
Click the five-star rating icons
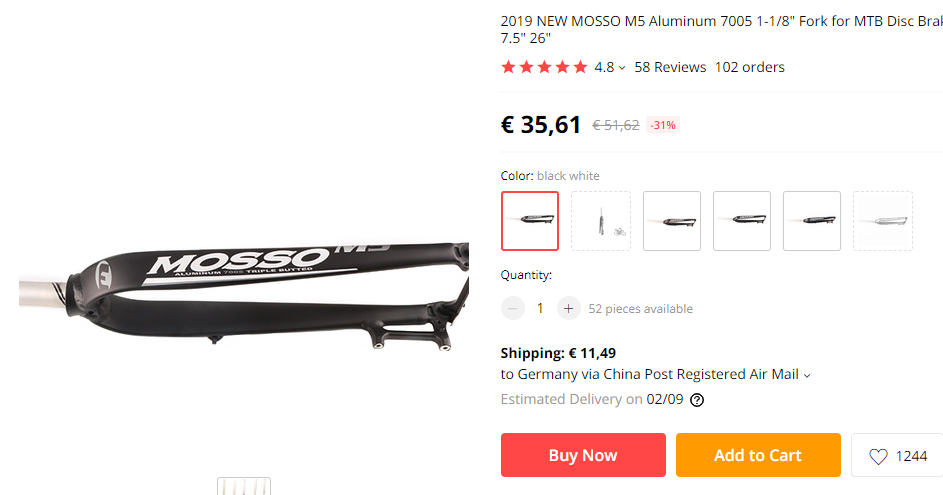[x=544, y=67]
